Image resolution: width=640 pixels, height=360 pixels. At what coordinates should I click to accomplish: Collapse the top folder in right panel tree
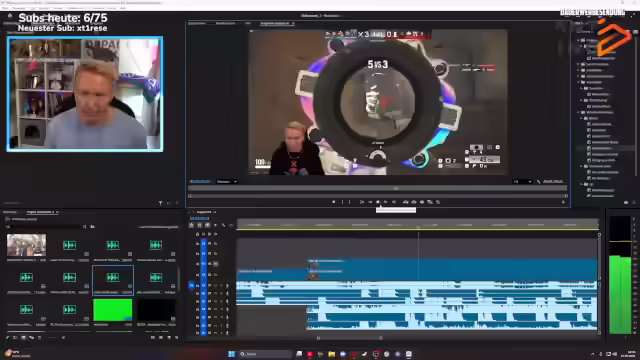pyautogui.click(x=578, y=40)
